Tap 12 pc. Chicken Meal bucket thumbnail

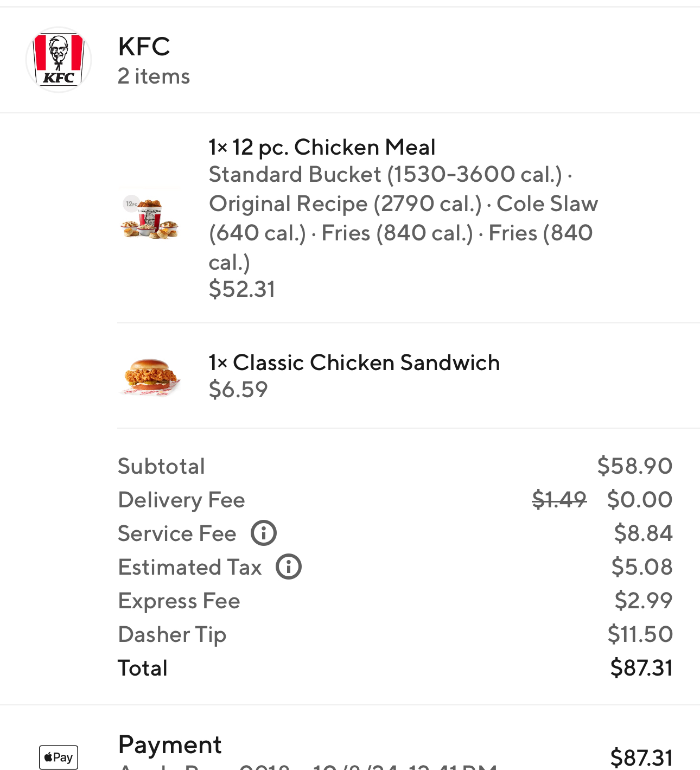coord(149,218)
